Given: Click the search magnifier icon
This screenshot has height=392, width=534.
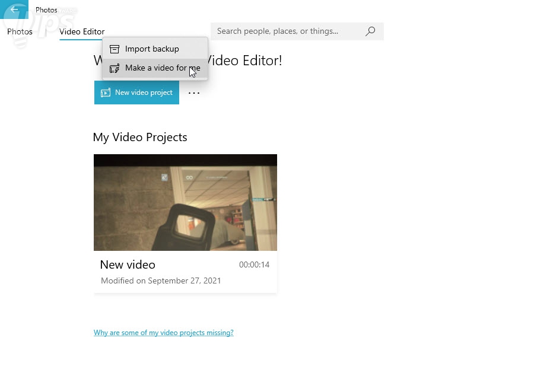Looking at the screenshot, I should click(370, 31).
